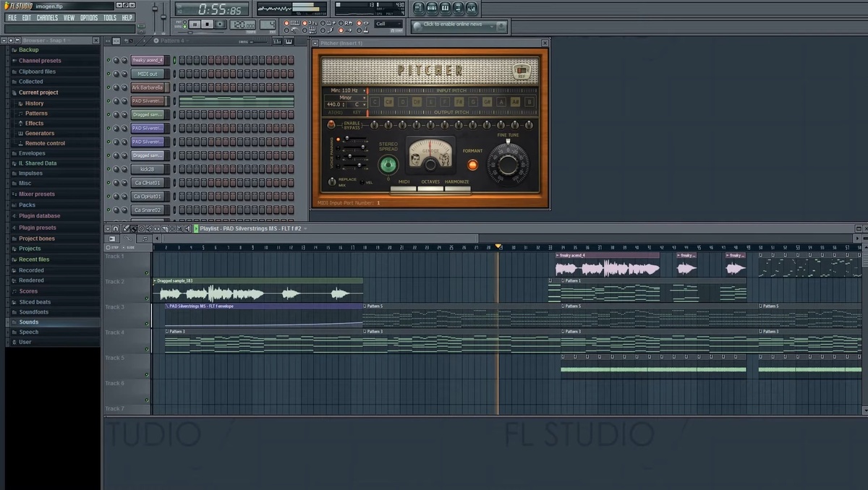The height and width of the screenshot is (490, 868).
Task: Open the Min: 110 Hz dropdown in Pitcher
Action: (x=345, y=90)
